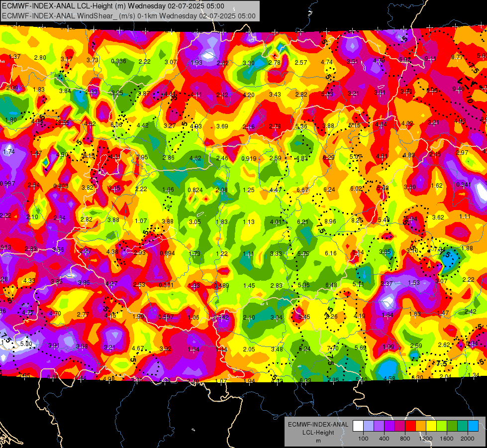Click the wind shear value 0.919
The width and height of the screenshot is (487, 448).
pos(249,159)
